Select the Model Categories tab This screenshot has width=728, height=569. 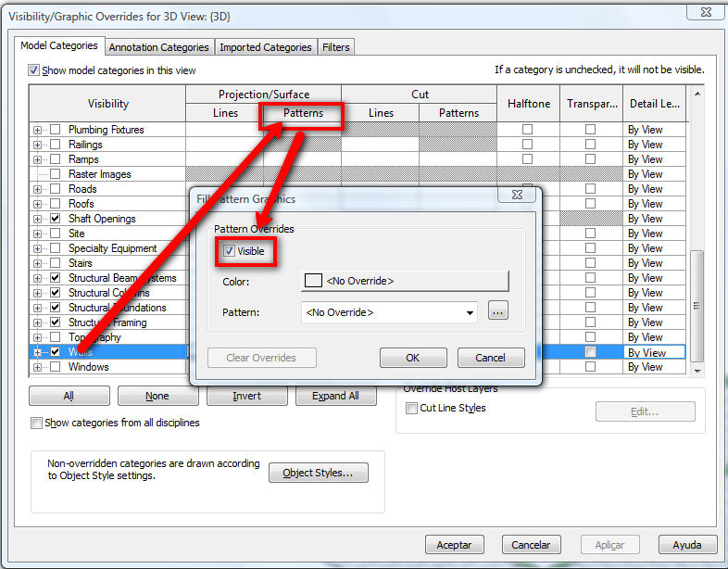click(59, 45)
